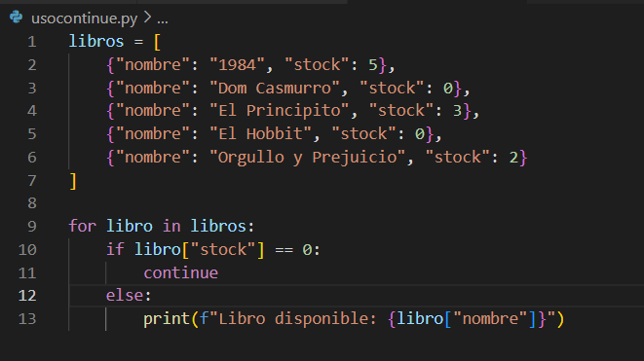Viewport: 644px width, 361px height.
Task: Click line number 12 in gutter
Action: click(27, 296)
